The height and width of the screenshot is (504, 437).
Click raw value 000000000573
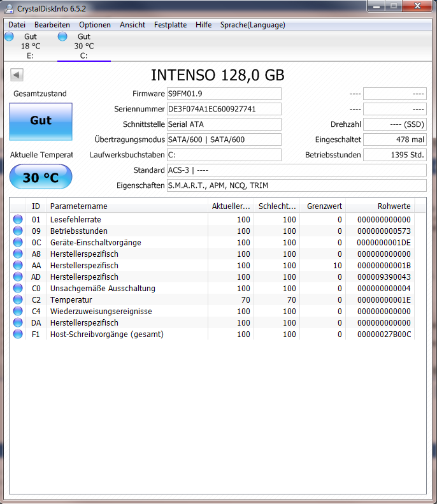point(384,231)
